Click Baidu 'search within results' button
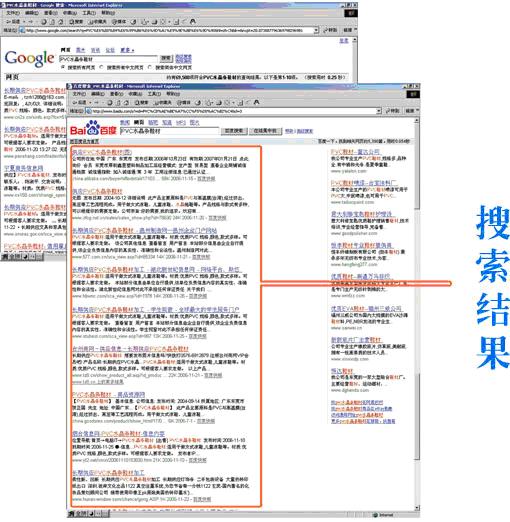The width and height of the screenshot is (510, 522). [x=265, y=131]
